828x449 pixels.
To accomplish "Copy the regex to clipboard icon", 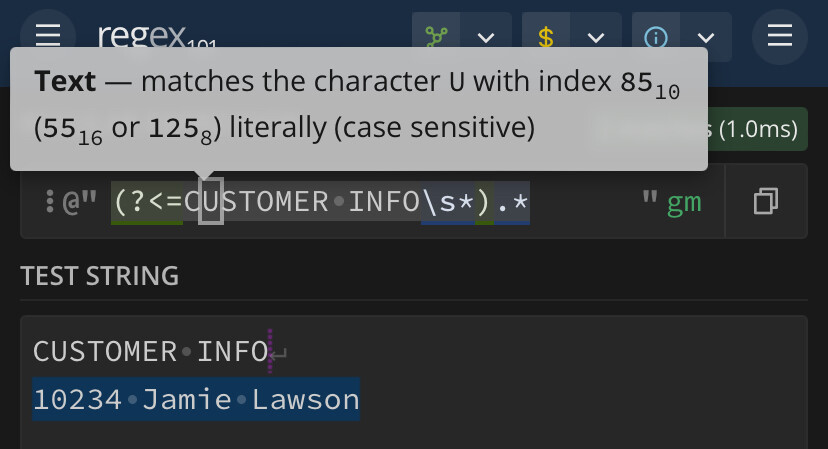I will tap(766, 201).
